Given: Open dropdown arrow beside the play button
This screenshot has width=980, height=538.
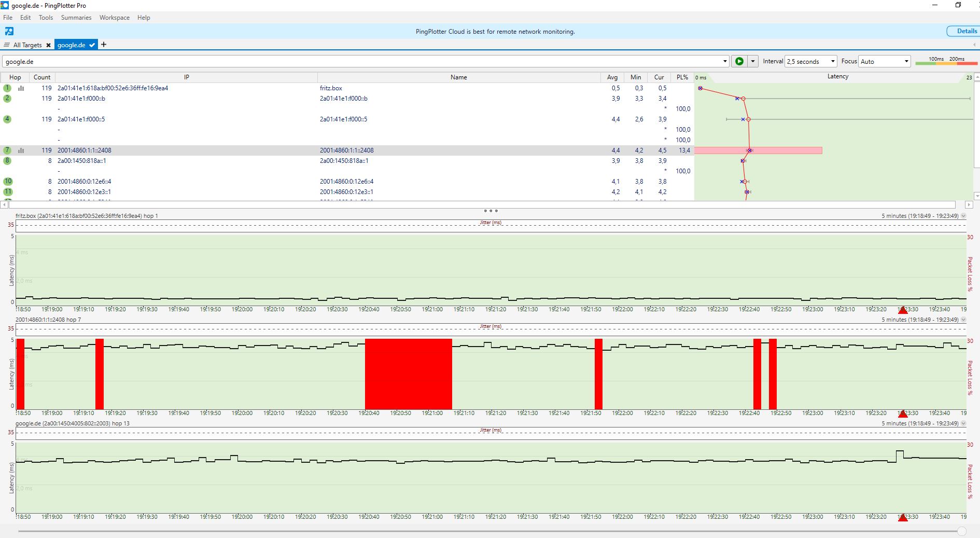Looking at the screenshot, I should click(753, 61).
